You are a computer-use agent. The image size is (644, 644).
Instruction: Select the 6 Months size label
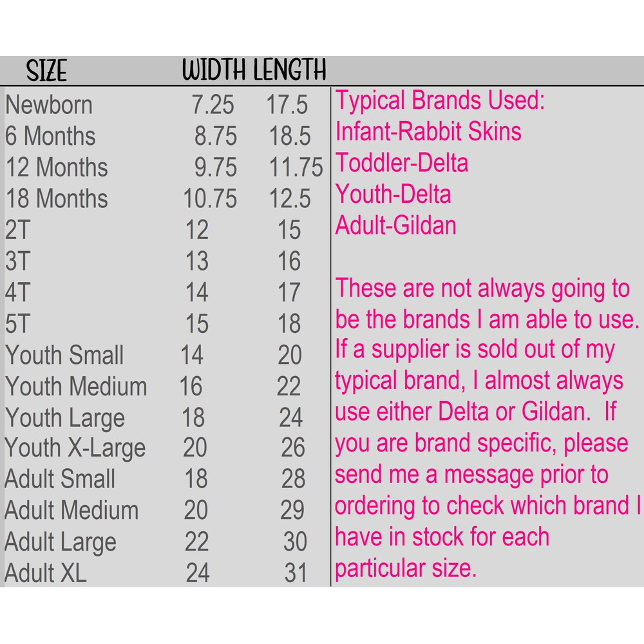tap(50, 136)
